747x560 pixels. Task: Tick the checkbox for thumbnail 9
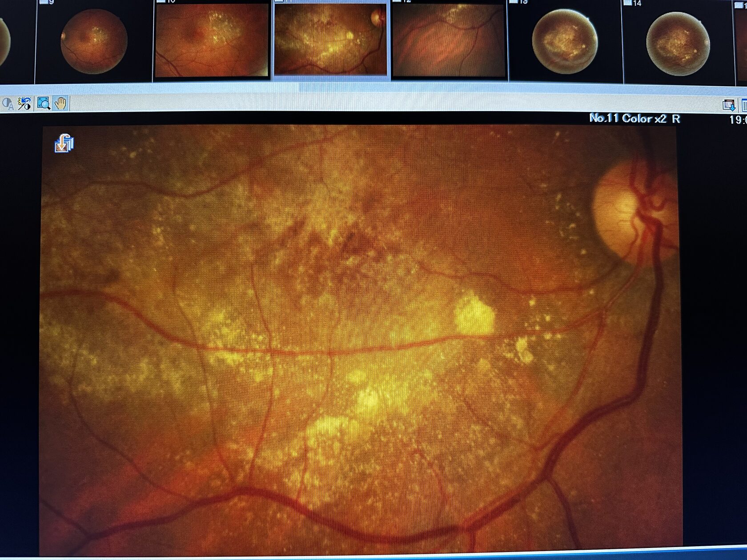pyautogui.click(x=44, y=2)
